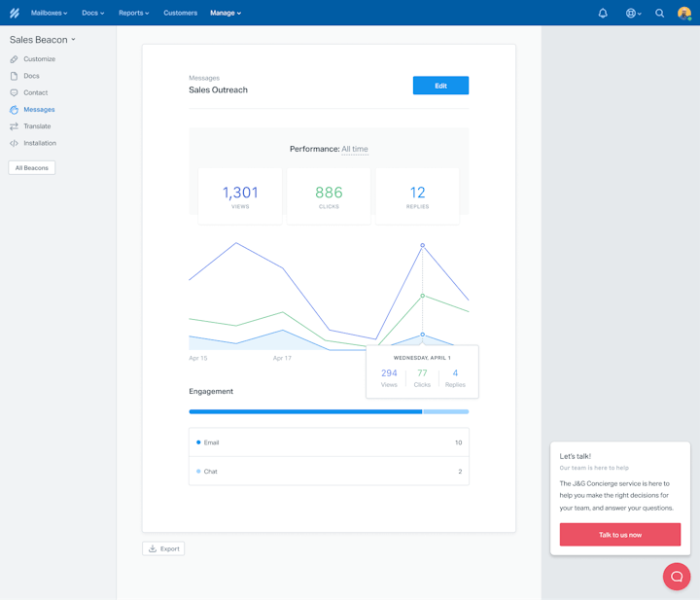Click the Customize paintbrush icon
Image resolution: width=700 pixels, height=600 pixels.
tap(14, 59)
